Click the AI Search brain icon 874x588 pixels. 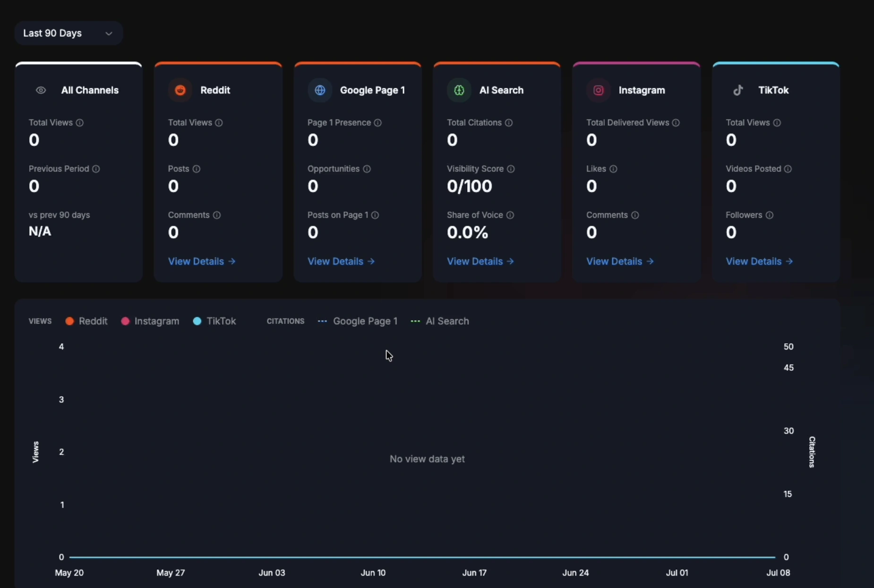[459, 90]
